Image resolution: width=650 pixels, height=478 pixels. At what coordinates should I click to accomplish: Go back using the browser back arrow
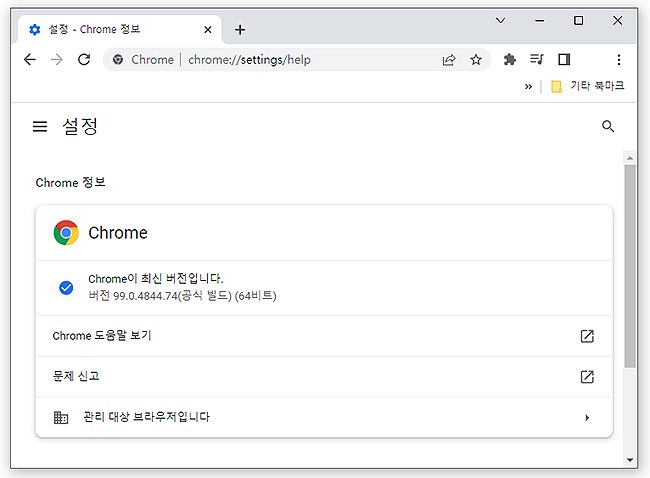click(30, 60)
